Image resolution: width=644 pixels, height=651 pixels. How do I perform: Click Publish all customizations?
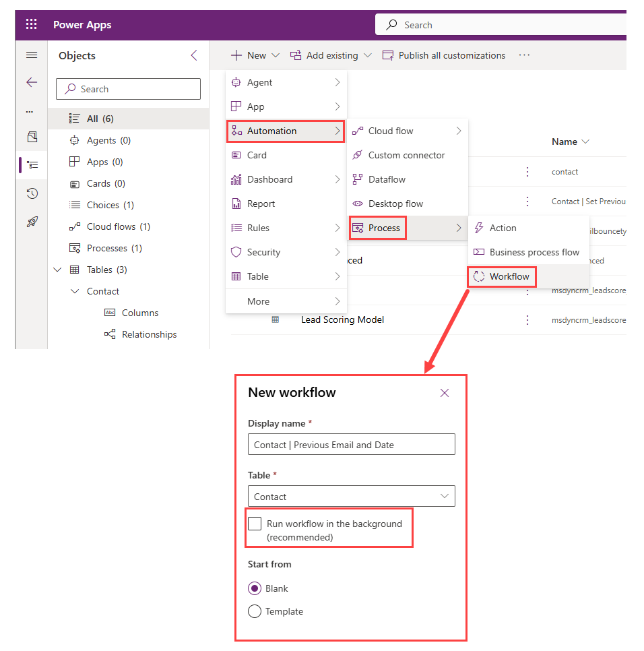coord(444,55)
